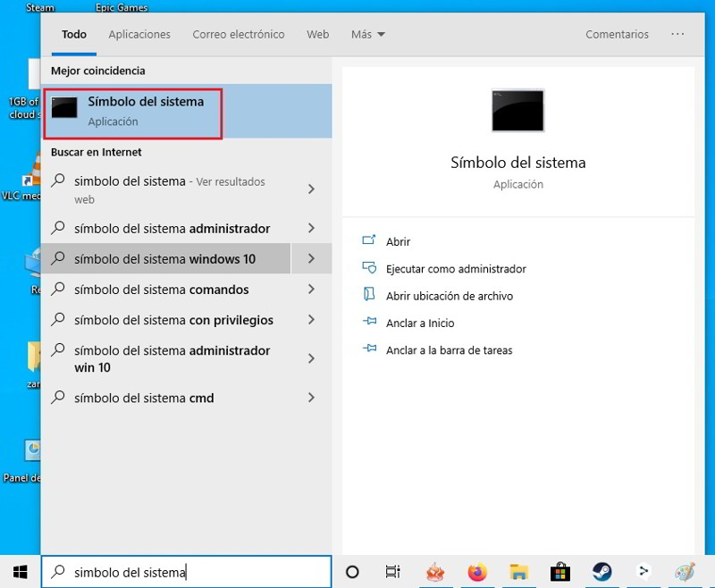Screen dimensions: 715x588
Task: Open Task View in the taskbar
Action: (392, 572)
